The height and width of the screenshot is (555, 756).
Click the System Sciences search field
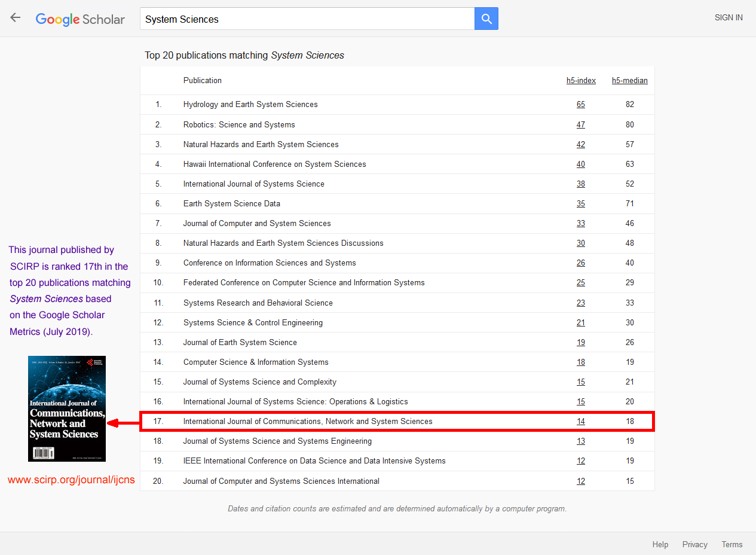coord(307,19)
